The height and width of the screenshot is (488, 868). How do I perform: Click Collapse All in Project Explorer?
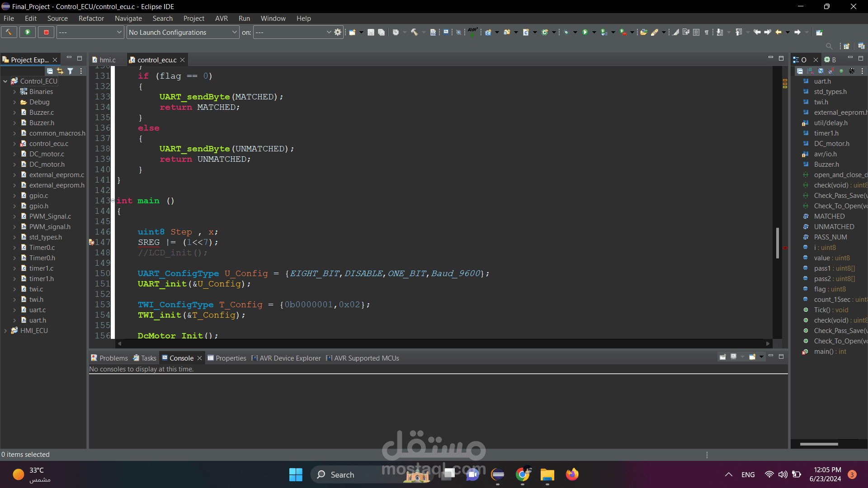point(50,71)
